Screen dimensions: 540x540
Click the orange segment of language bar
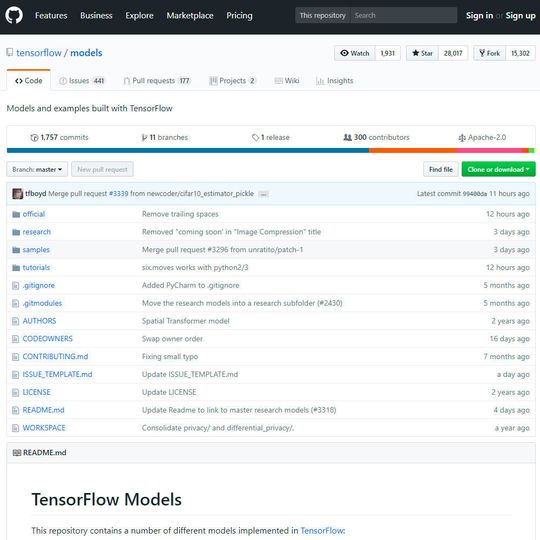[413, 150]
